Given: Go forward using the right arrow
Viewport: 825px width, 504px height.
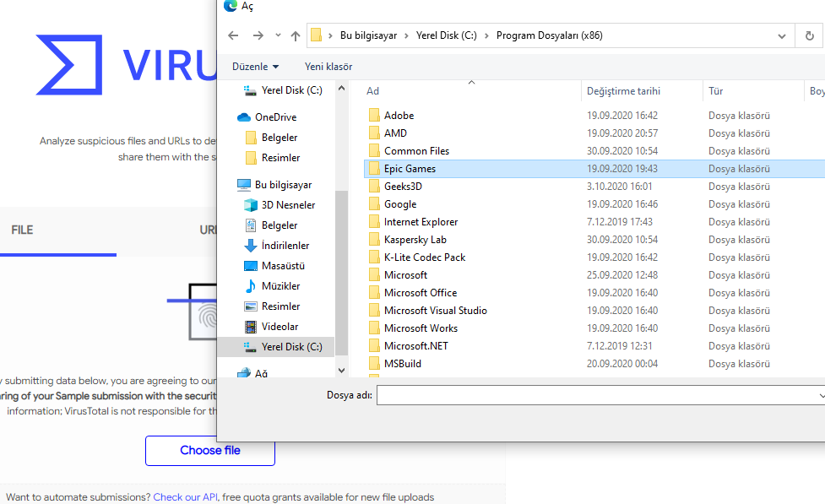Looking at the screenshot, I should pos(258,35).
